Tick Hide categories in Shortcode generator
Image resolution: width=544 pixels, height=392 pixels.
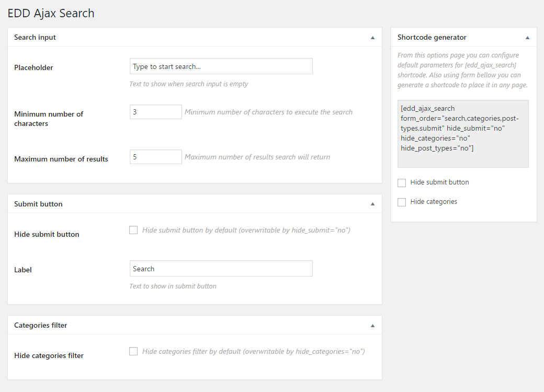coord(402,202)
